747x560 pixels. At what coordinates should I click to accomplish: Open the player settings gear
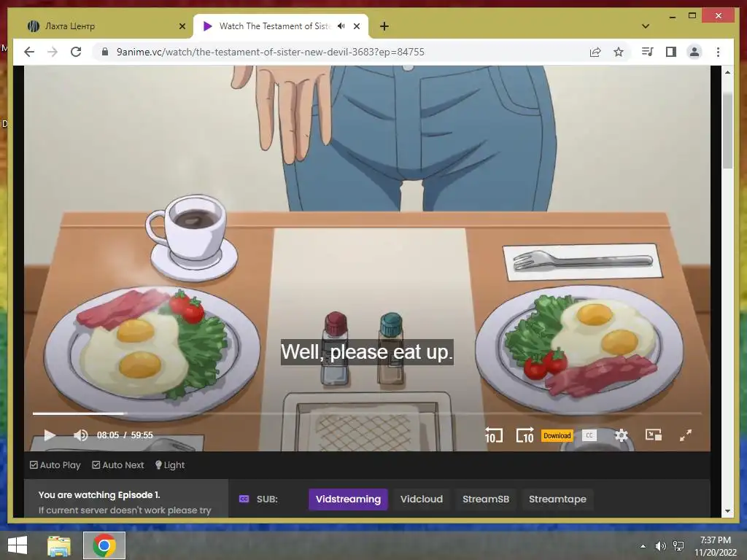point(622,435)
